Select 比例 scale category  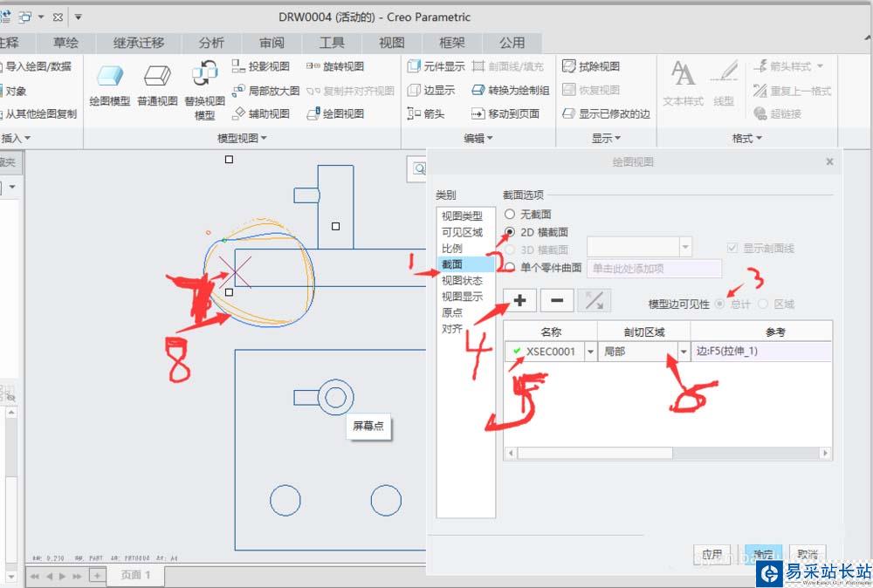pos(465,248)
